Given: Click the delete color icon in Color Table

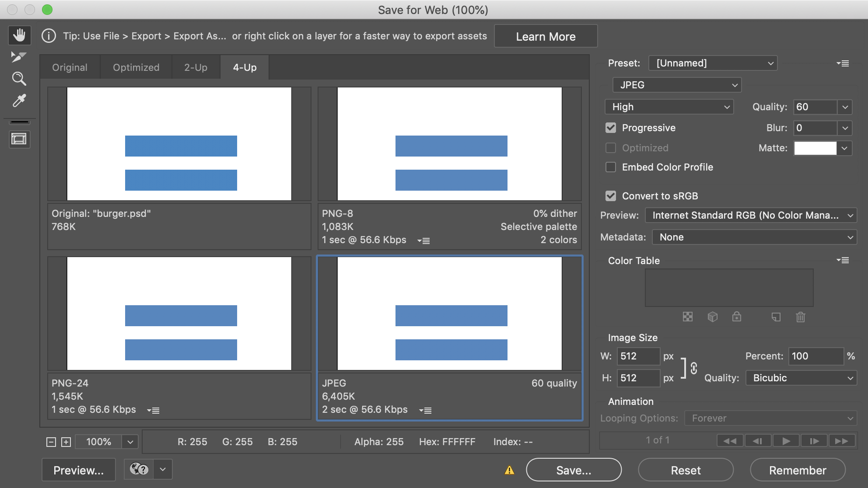Looking at the screenshot, I should [801, 316].
